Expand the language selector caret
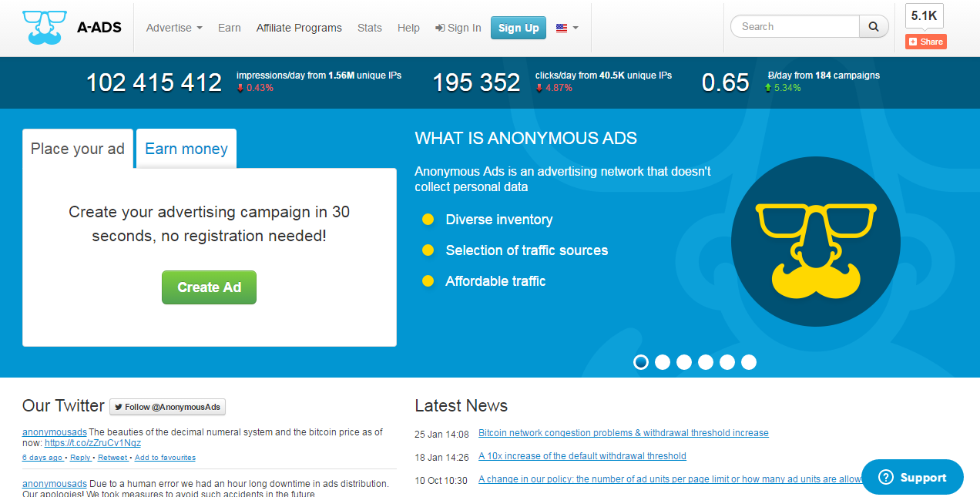Image resolution: width=980 pixels, height=497 pixels. 576,28
